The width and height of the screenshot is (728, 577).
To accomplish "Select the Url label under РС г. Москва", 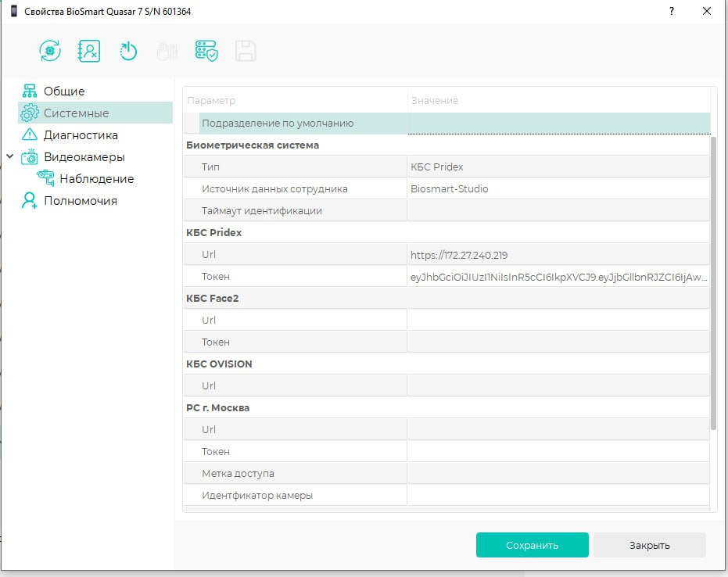I will pyautogui.click(x=209, y=430).
